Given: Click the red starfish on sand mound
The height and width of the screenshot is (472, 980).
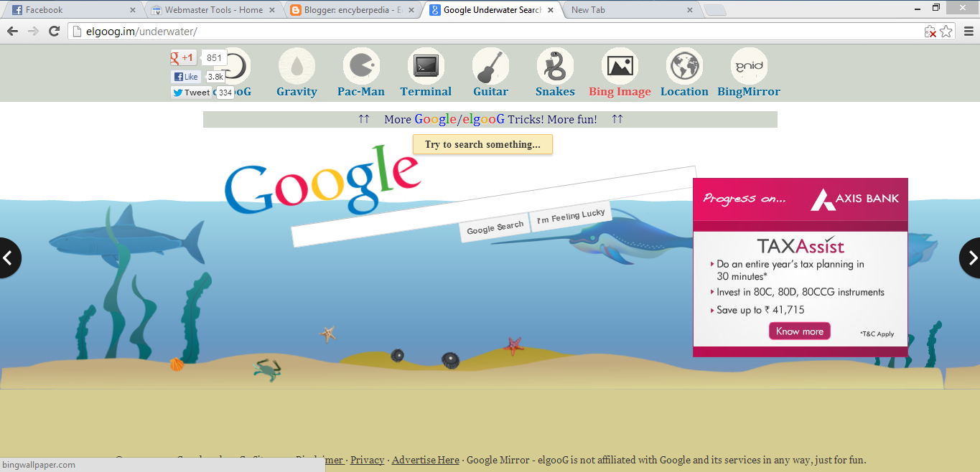Looking at the screenshot, I should (x=513, y=346).
